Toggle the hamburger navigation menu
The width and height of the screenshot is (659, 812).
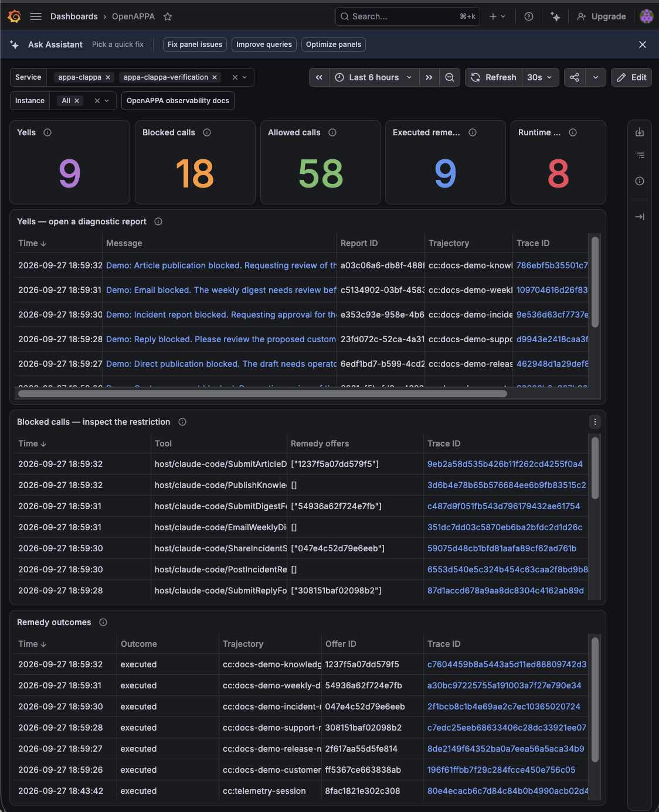pyautogui.click(x=36, y=16)
